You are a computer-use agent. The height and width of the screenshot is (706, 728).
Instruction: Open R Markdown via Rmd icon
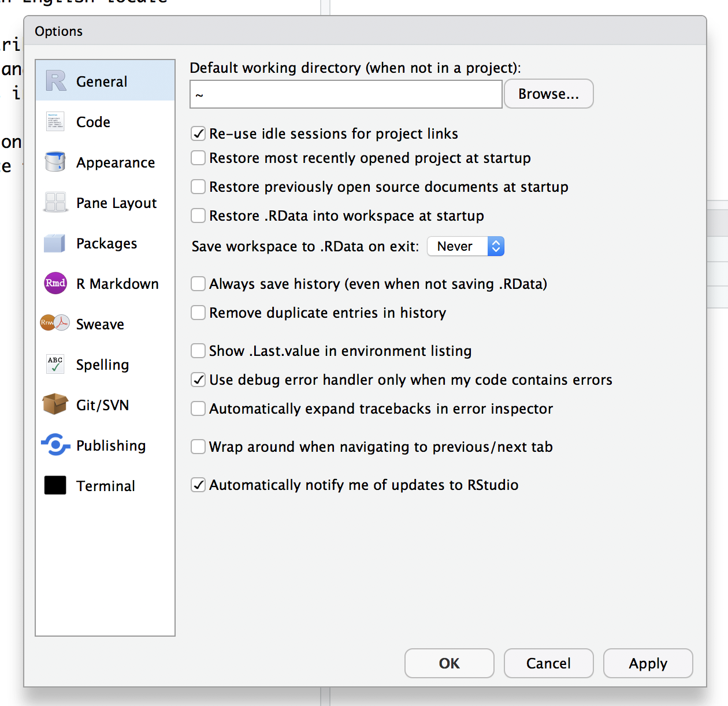point(55,283)
